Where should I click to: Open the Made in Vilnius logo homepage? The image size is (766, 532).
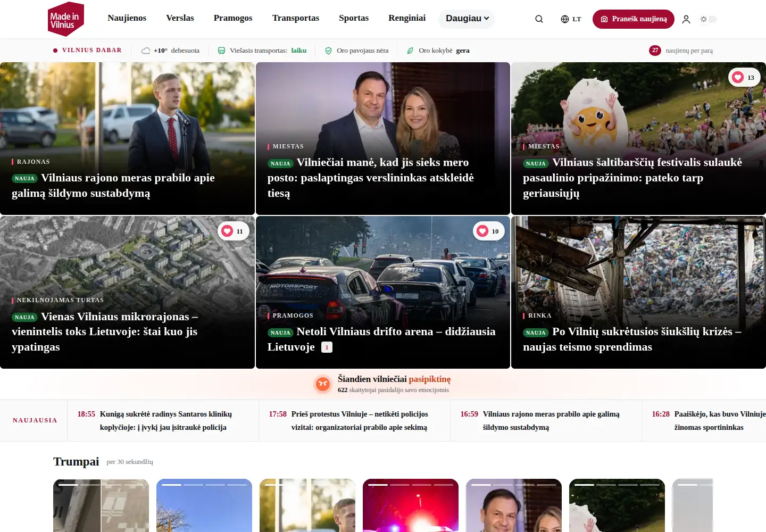pos(66,19)
